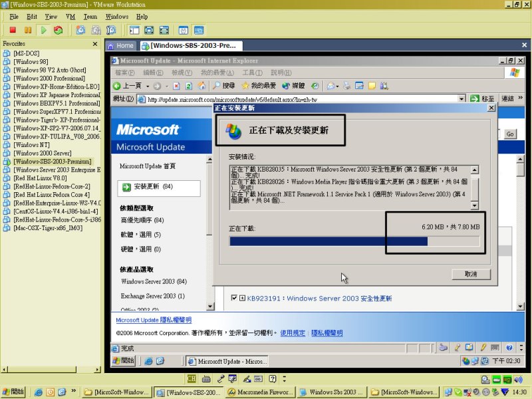Image resolution: width=532 pixels, height=399 pixels.
Task: Click the 取消 (Cancel) button in the dialog
Action: point(471,274)
